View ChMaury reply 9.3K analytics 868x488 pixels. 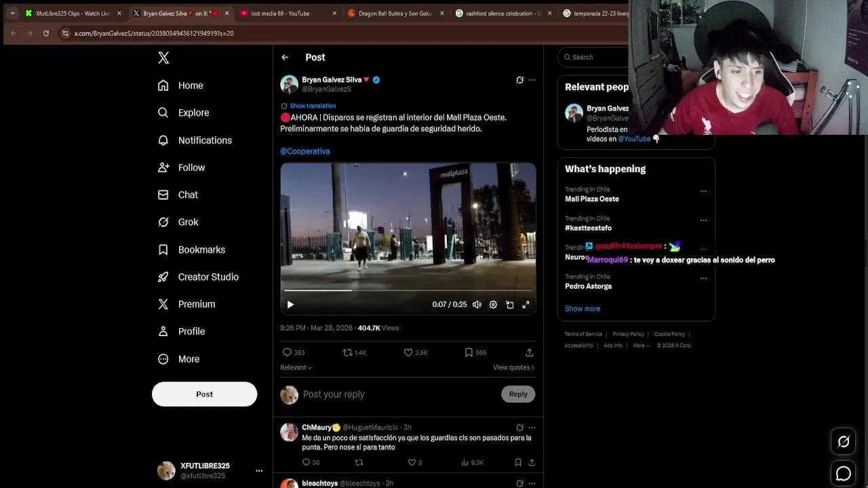pos(472,462)
